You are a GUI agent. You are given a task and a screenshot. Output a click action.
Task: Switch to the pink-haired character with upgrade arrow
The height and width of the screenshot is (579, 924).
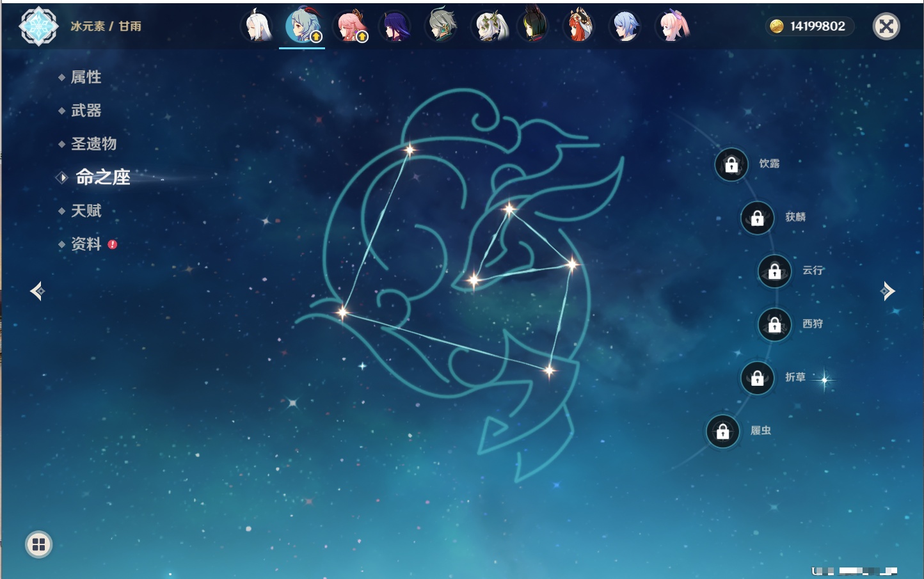pyautogui.click(x=351, y=26)
